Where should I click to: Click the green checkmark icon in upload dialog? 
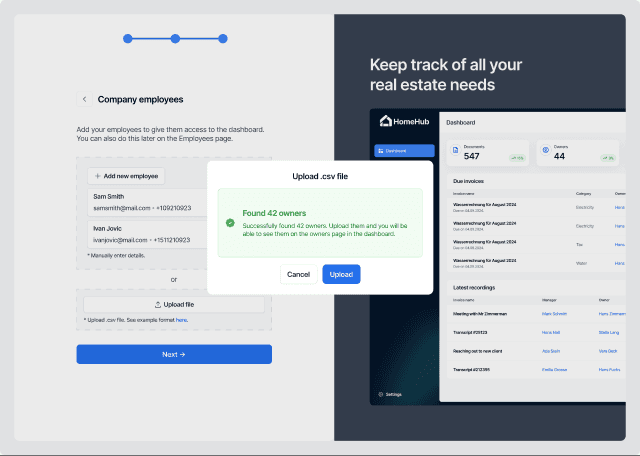pyautogui.click(x=230, y=223)
